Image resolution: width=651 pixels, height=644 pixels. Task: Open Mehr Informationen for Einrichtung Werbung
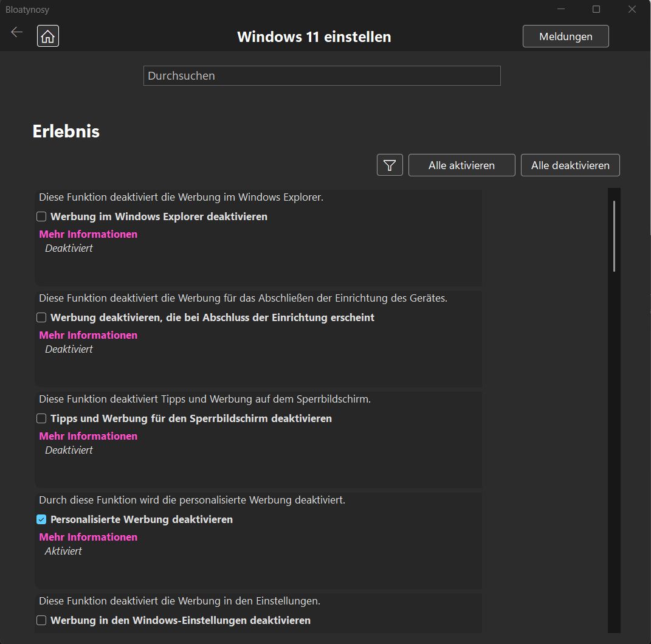click(88, 335)
